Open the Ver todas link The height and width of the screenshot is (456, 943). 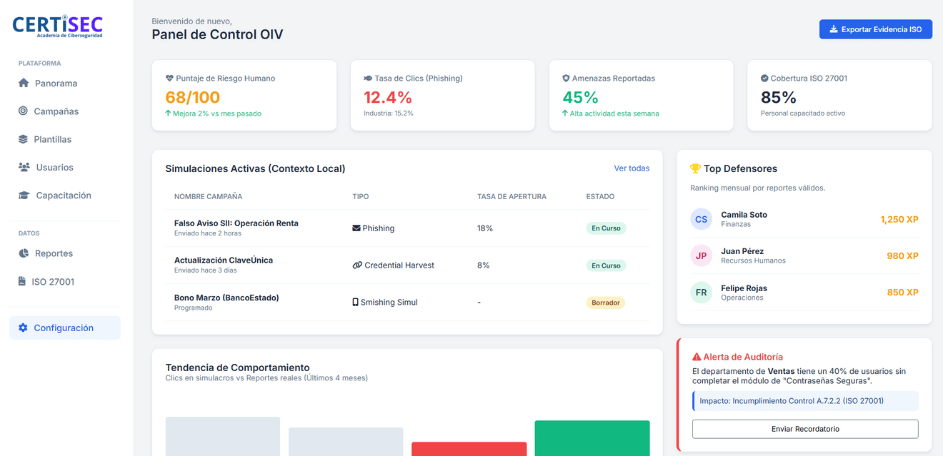click(x=631, y=168)
